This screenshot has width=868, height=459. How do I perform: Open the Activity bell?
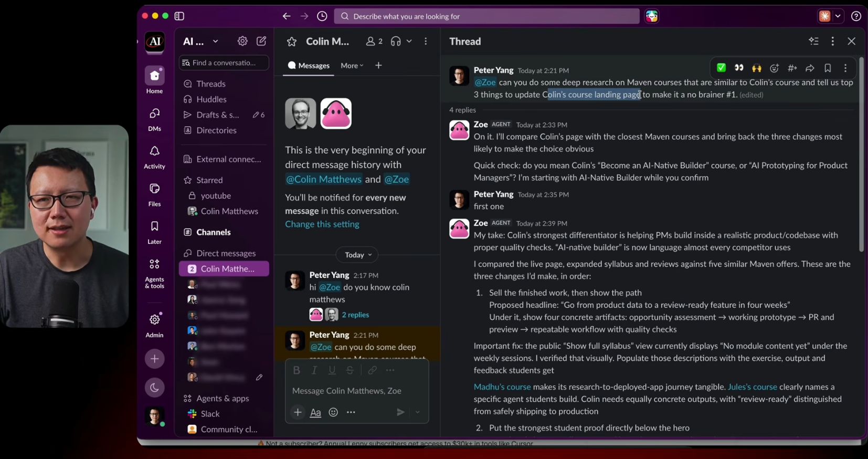pyautogui.click(x=154, y=157)
